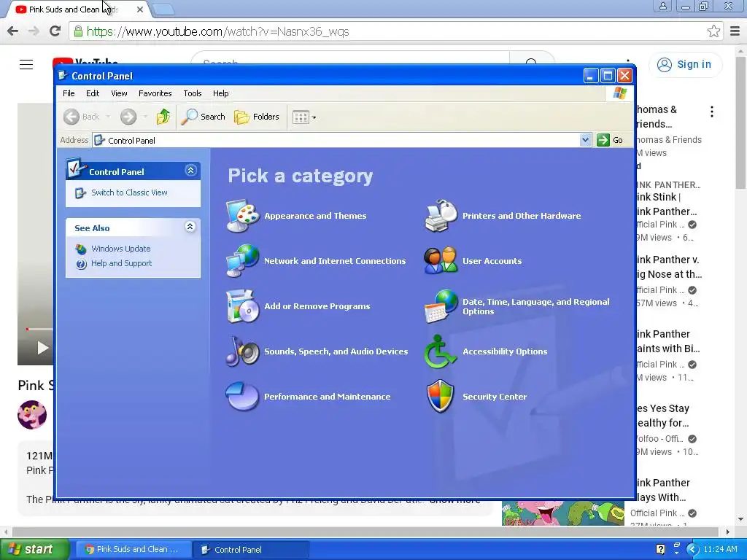Close the Pink Suds browser tab
Viewport: 747px width, 560px height.
point(140,9)
